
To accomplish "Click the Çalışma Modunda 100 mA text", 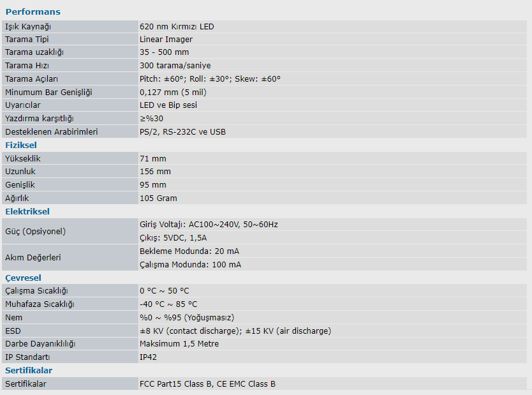I will pos(190,265).
